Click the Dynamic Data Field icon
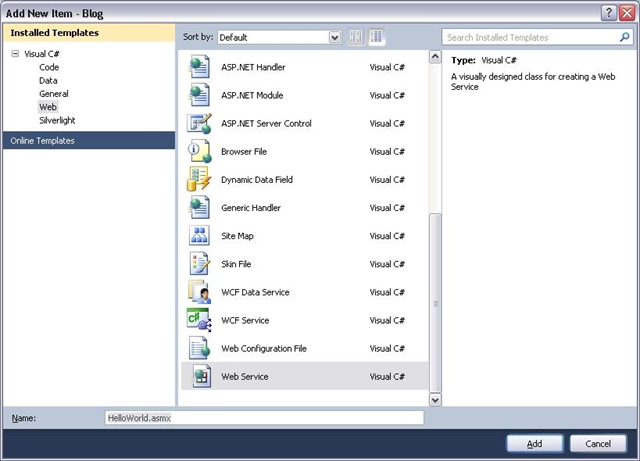The image size is (640, 461). tap(199, 180)
